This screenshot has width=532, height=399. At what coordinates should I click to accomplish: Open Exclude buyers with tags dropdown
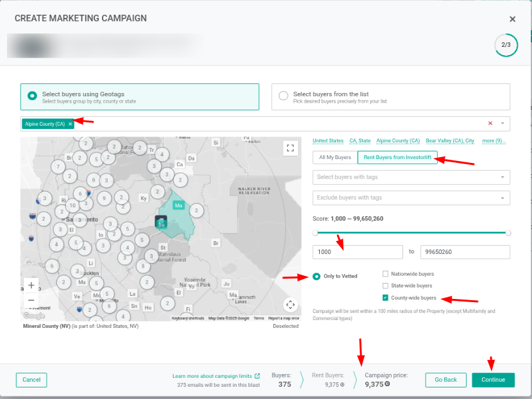pos(411,198)
